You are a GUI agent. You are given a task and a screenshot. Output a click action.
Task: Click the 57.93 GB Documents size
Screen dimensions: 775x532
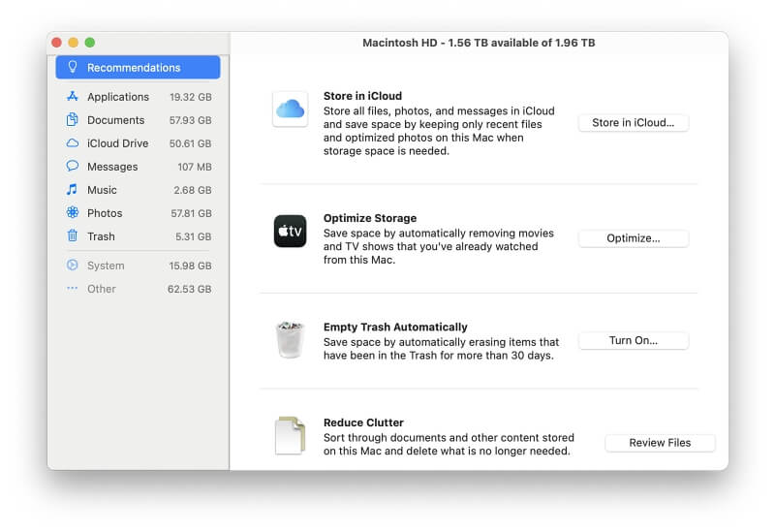click(x=190, y=120)
